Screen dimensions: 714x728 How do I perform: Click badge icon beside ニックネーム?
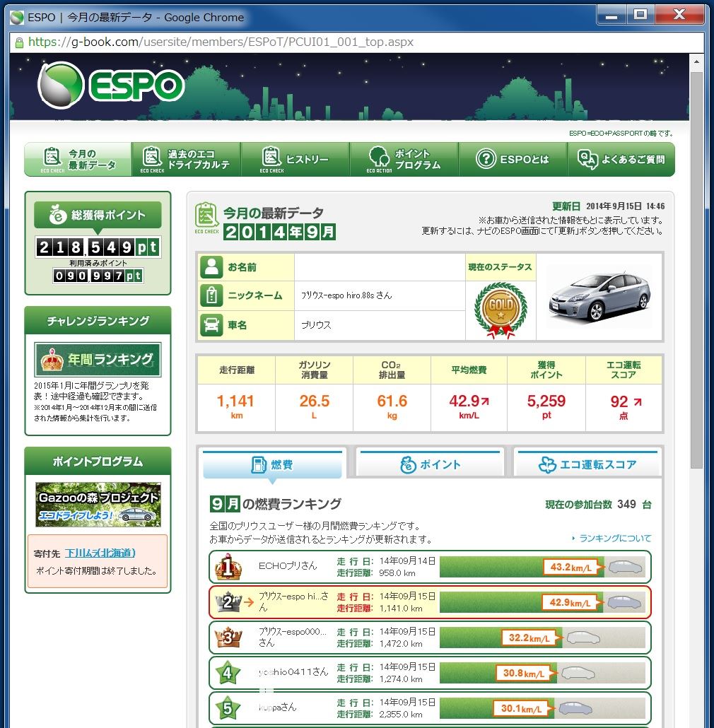(211, 295)
